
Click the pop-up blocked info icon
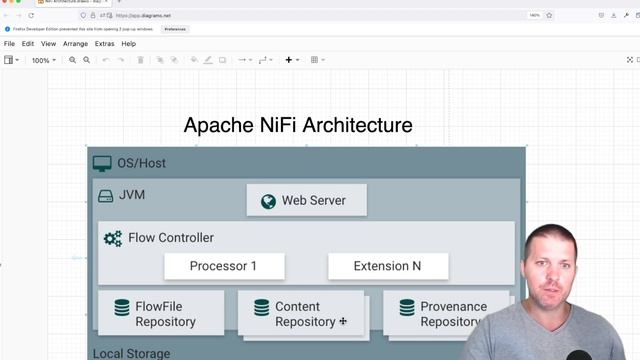[7, 29]
